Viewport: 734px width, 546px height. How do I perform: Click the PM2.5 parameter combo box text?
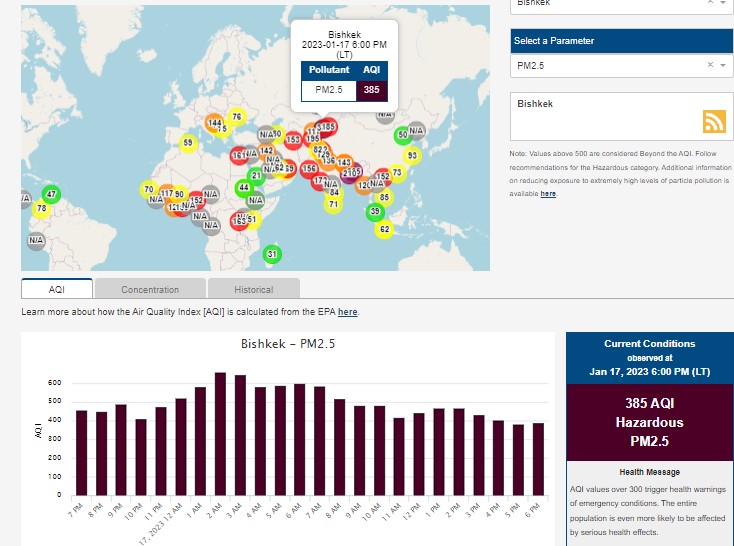click(x=600, y=65)
